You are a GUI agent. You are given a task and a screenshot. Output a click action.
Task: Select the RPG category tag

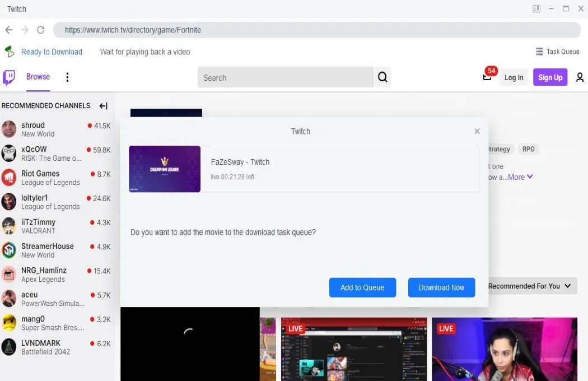click(x=528, y=149)
